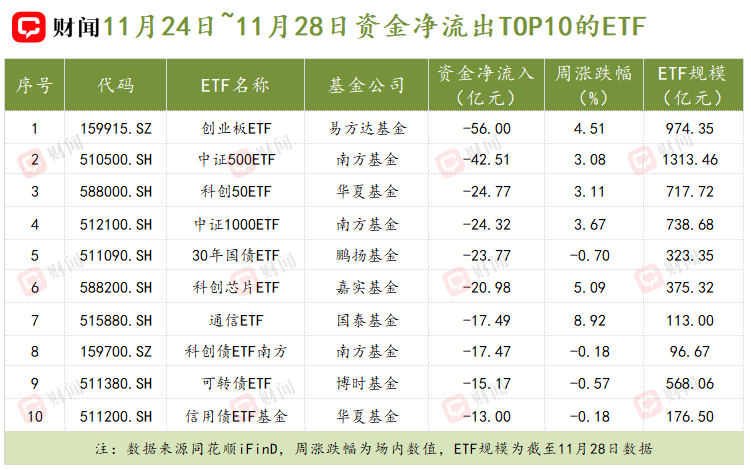Select the 序号 column header
This screenshot has width=751, height=470.
(x=34, y=85)
